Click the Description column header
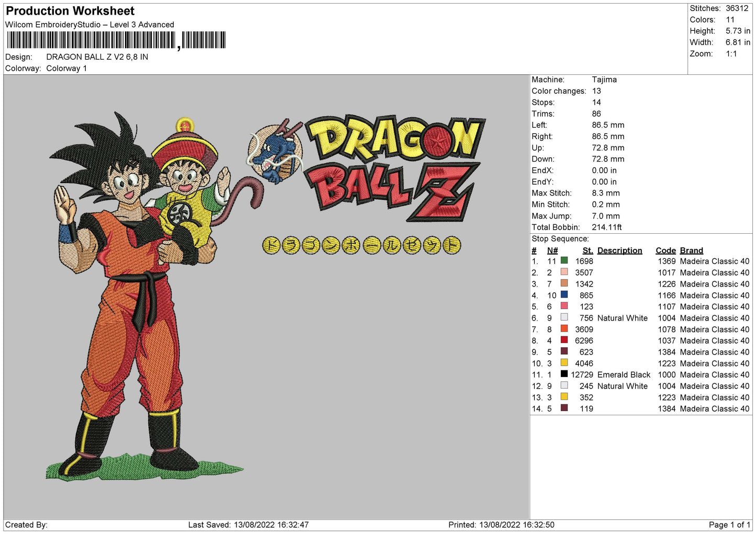756x534 pixels. pyautogui.click(x=619, y=251)
